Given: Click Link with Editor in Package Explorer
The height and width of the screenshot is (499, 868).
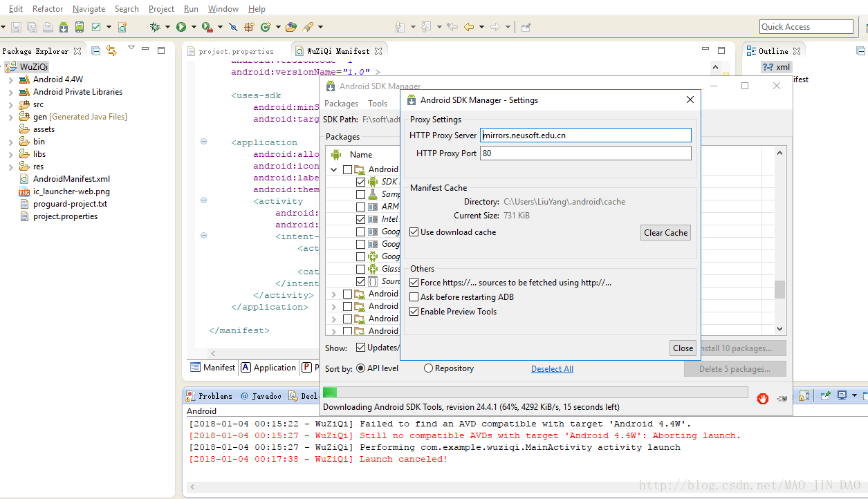Looking at the screenshot, I should point(111,50).
